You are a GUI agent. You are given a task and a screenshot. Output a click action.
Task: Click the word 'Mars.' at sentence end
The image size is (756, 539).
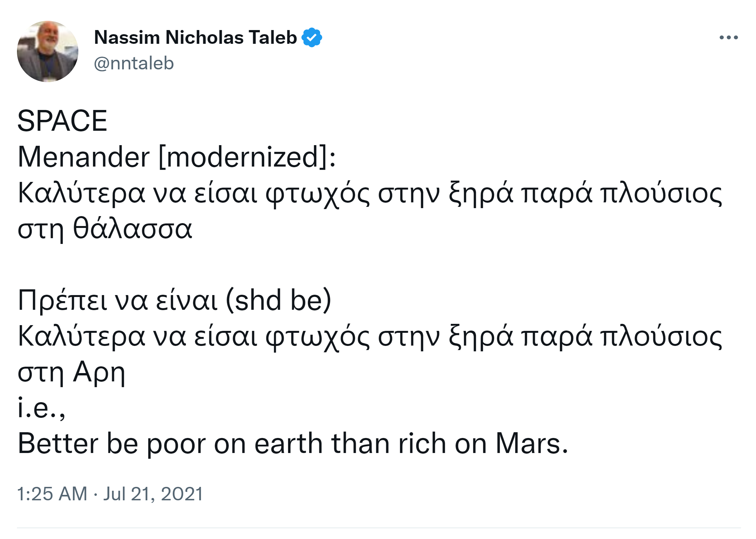point(532,444)
